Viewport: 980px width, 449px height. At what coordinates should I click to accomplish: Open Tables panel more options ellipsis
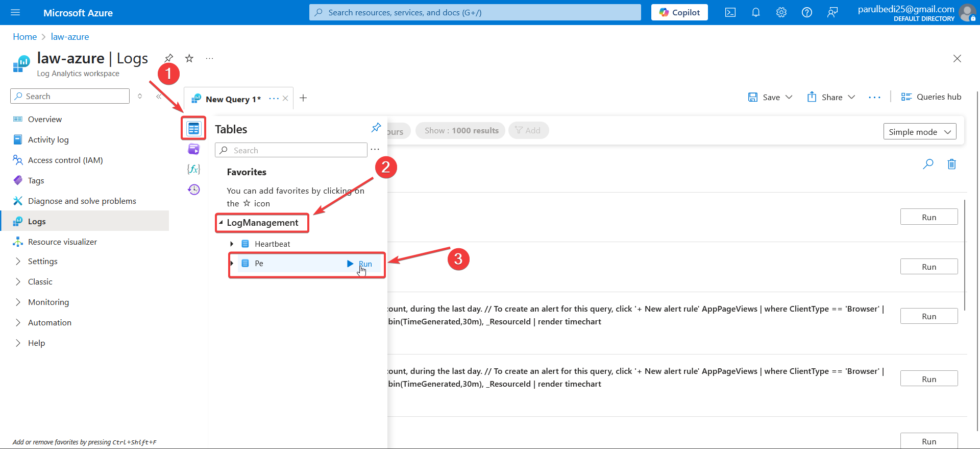pyautogui.click(x=375, y=150)
